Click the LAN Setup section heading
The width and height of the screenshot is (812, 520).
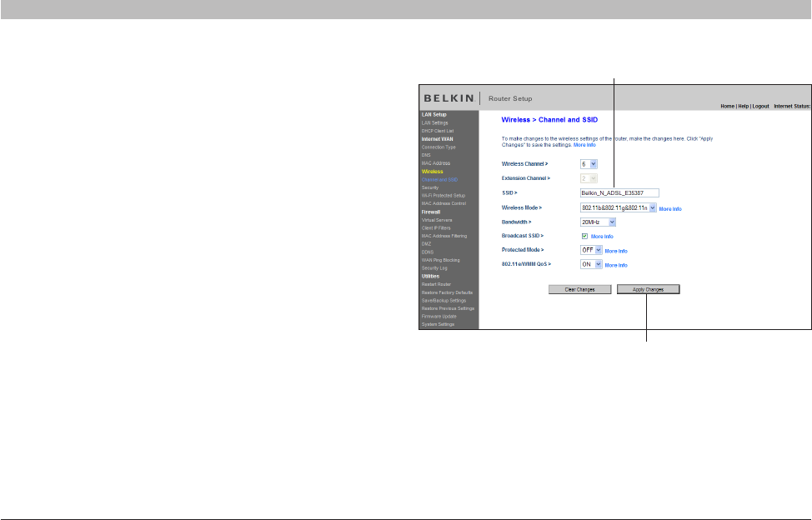[x=434, y=115]
